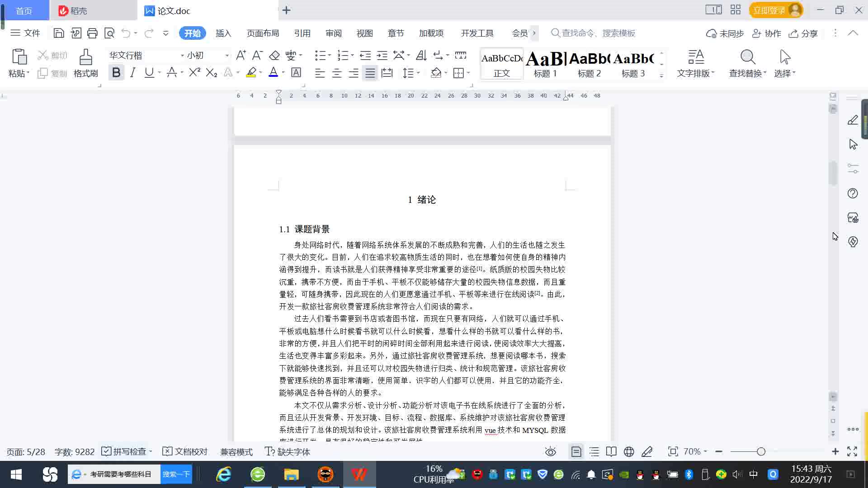Center align the text

coord(337,73)
